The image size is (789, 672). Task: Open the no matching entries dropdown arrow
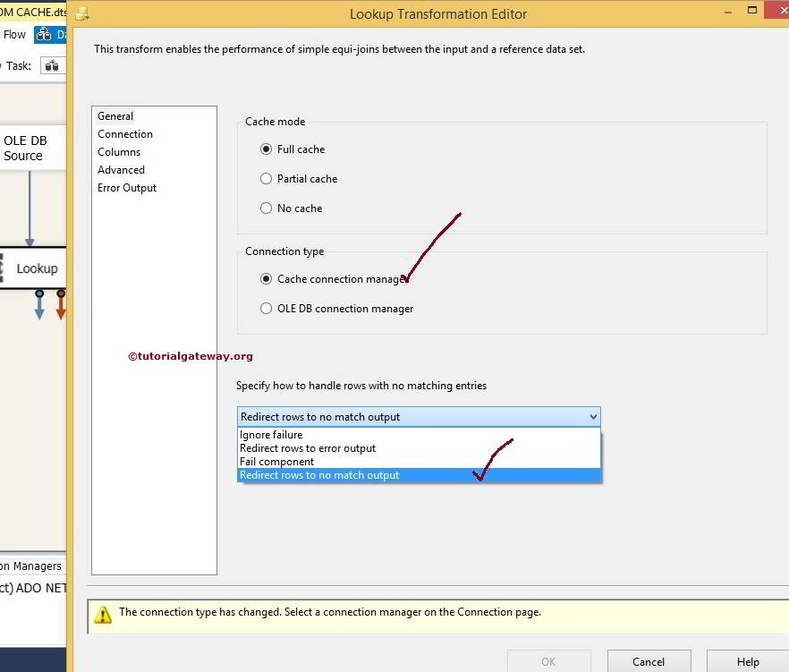(591, 416)
